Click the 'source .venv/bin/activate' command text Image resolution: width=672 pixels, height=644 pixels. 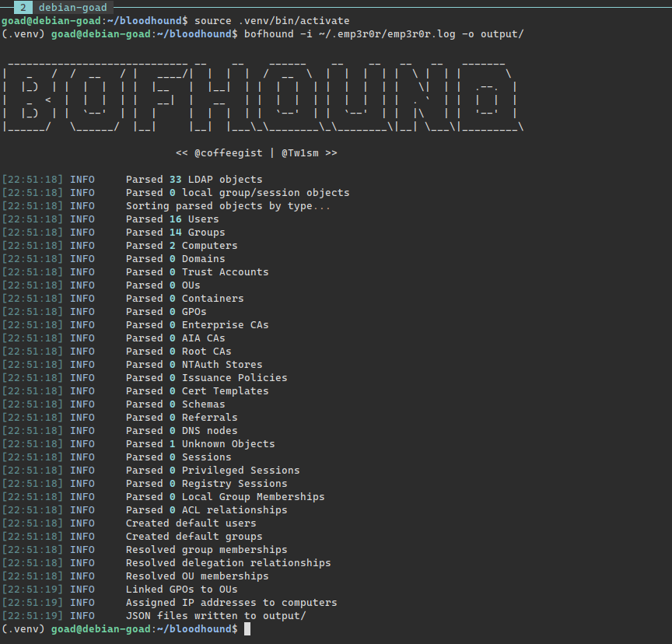[x=271, y=20]
